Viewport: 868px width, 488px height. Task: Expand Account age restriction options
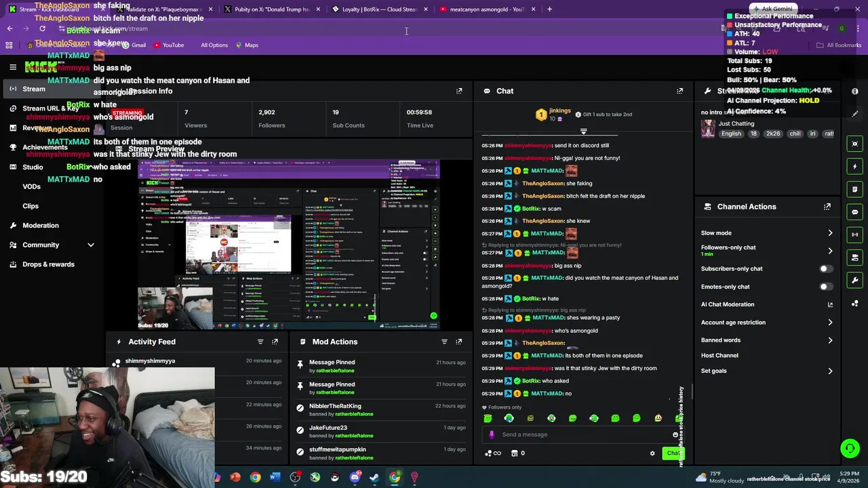point(830,323)
